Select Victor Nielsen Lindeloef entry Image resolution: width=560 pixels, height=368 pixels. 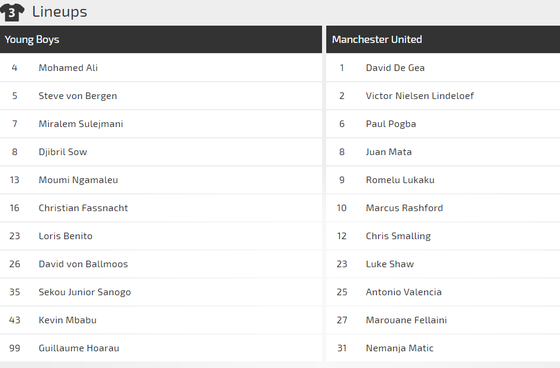420,96
